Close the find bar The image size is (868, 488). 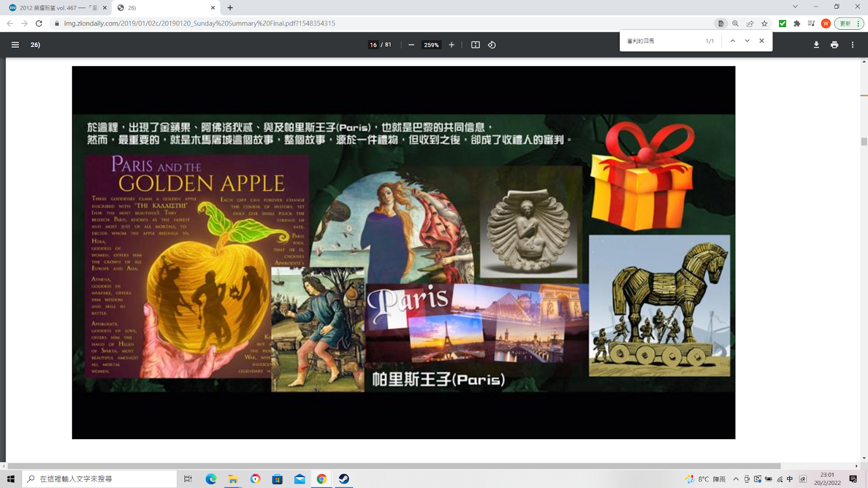pyautogui.click(x=762, y=41)
